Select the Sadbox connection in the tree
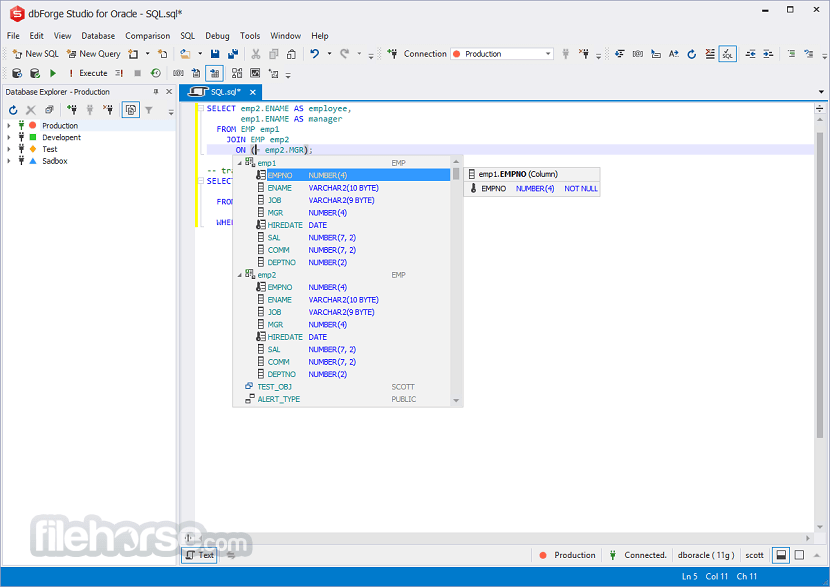830x587 pixels. point(55,161)
